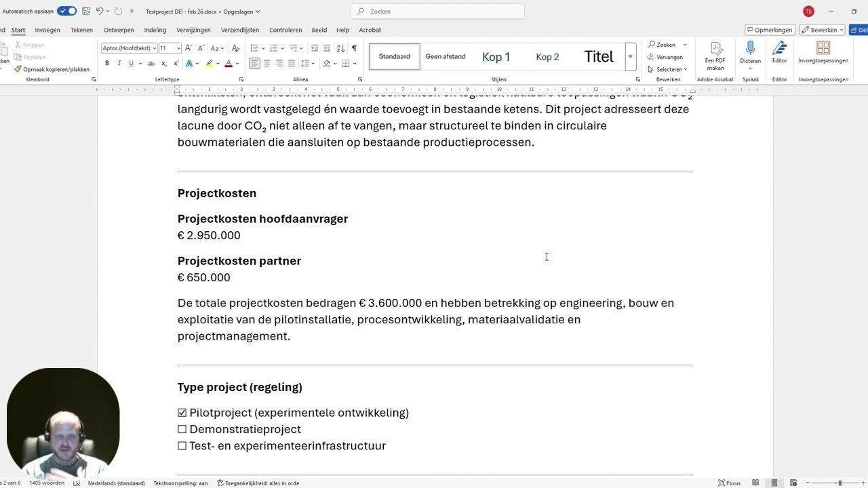868x488 pixels.
Task: Increase the font size with the grow button
Action: click(x=189, y=48)
